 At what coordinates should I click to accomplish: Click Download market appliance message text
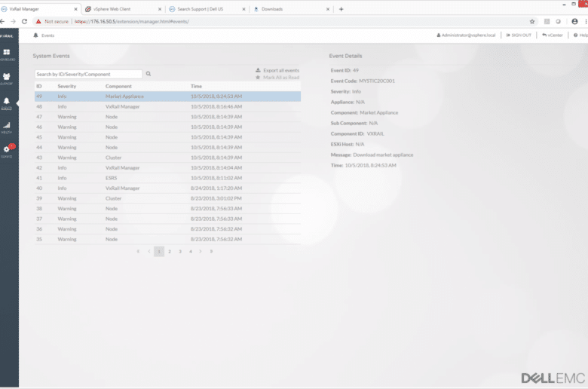[383, 155]
